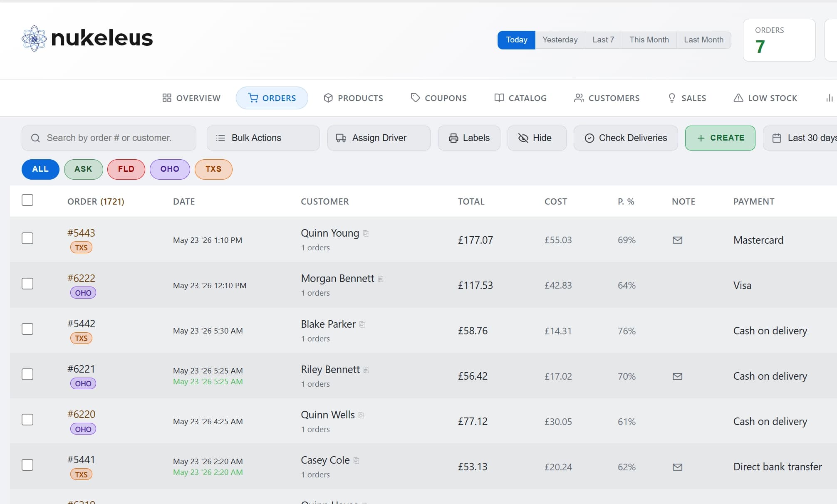Screen dimensions: 837x504
Task: Click the magnifier icon in the search box
Action: 35,138
